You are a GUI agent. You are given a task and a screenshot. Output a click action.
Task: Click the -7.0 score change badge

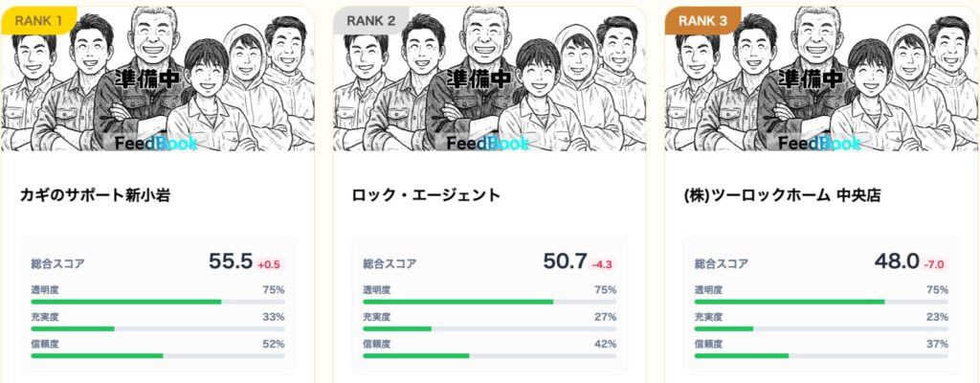point(935,264)
